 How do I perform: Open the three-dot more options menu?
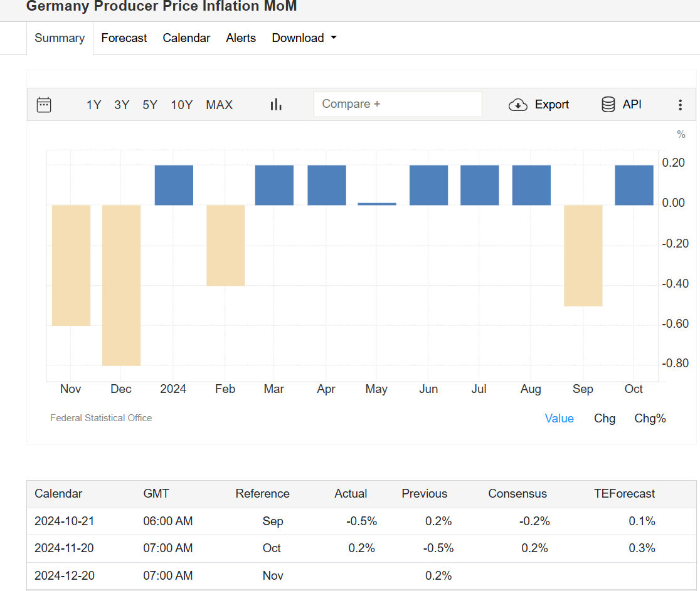(680, 105)
